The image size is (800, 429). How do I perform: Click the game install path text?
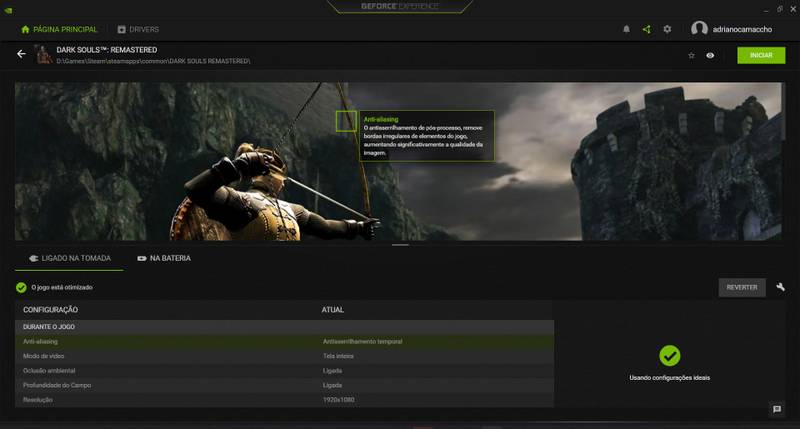tap(153, 61)
